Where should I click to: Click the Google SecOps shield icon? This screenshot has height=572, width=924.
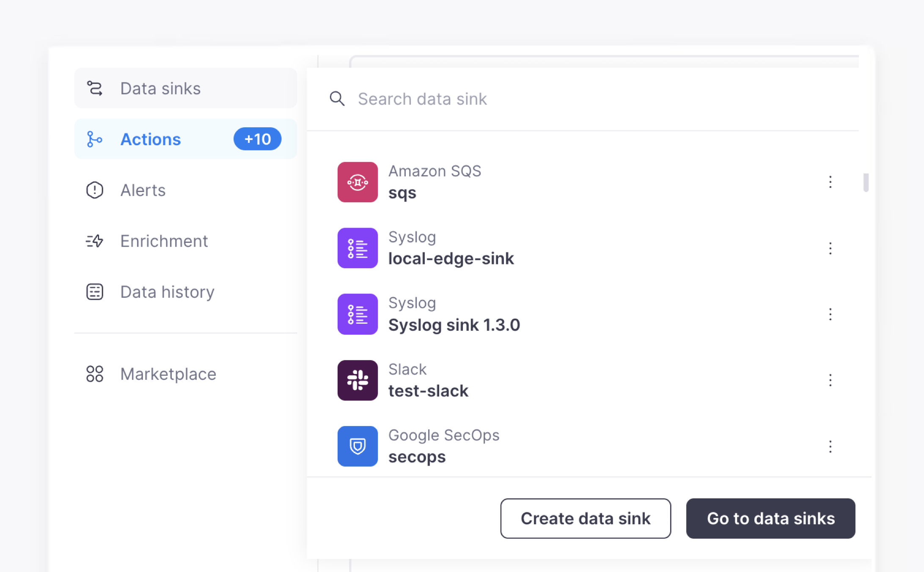tap(357, 446)
